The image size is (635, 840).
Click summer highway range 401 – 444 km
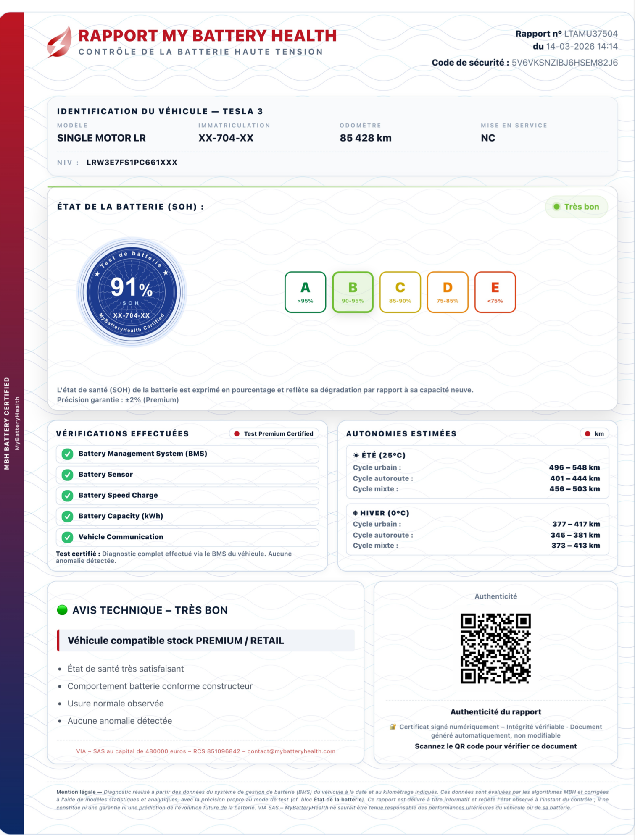575,478
